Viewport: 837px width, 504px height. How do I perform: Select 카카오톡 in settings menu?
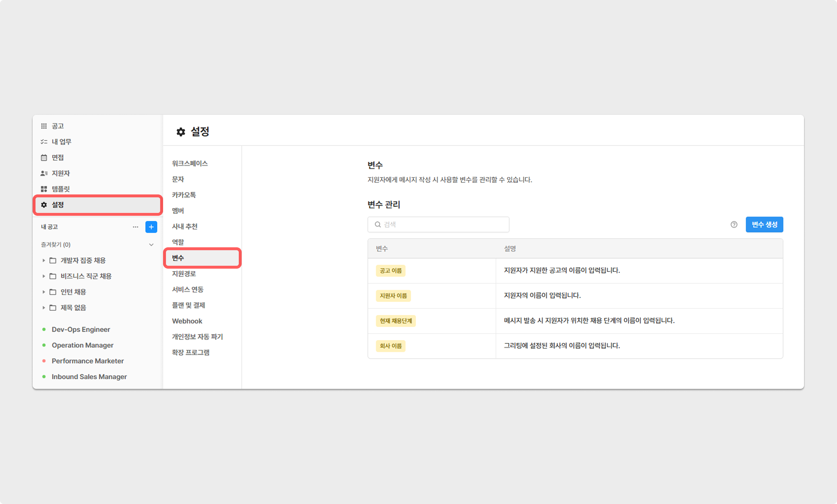(x=184, y=195)
